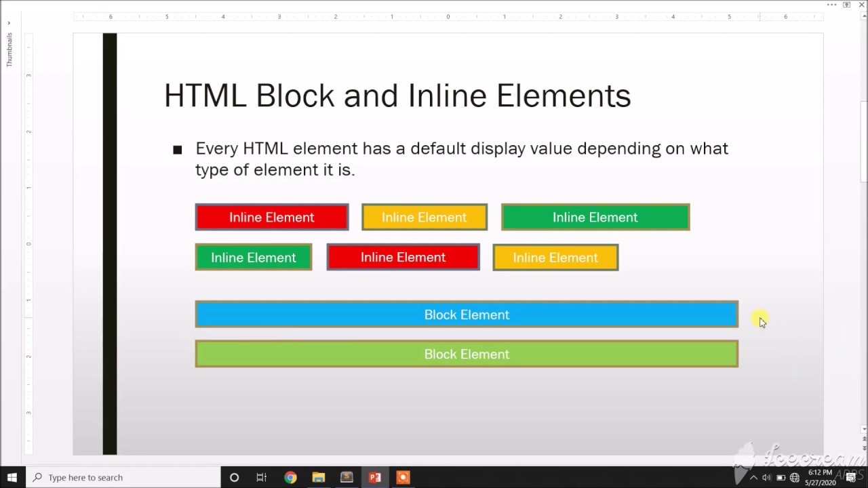Open File Explorer from the taskbar

(x=318, y=477)
